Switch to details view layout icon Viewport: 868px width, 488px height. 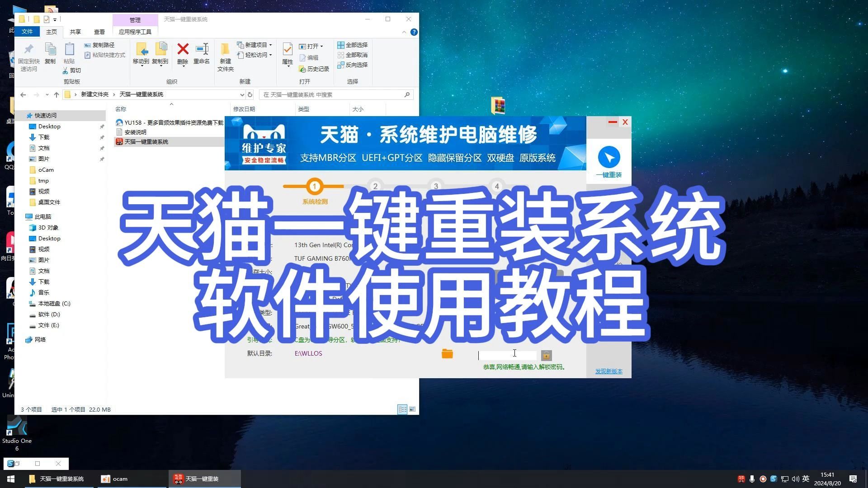tap(402, 409)
